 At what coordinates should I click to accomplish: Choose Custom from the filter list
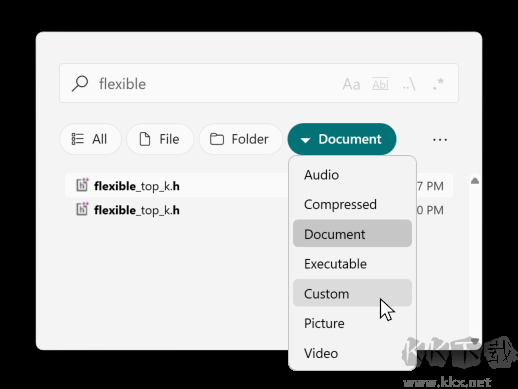pos(352,293)
